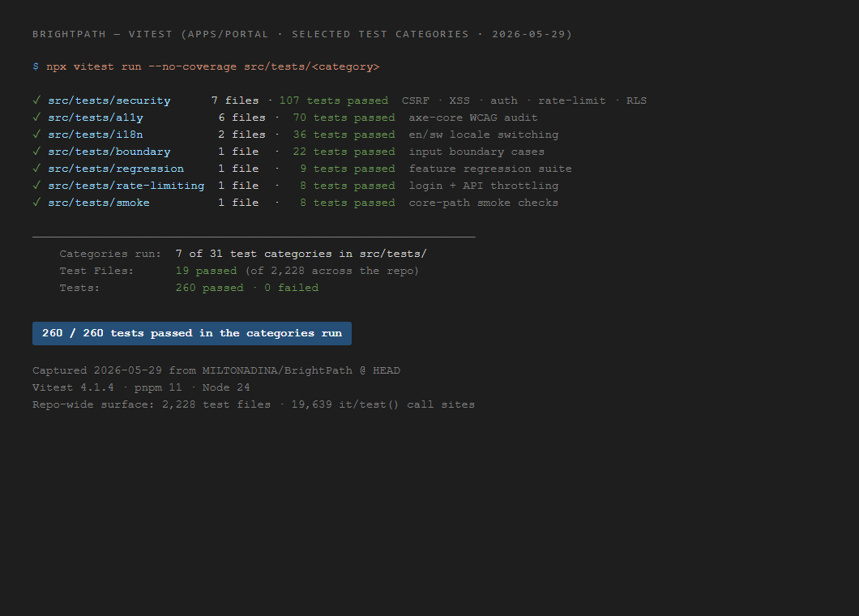
Task: Click the BRIGHTPATH — VITEST header line
Action: (302, 34)
